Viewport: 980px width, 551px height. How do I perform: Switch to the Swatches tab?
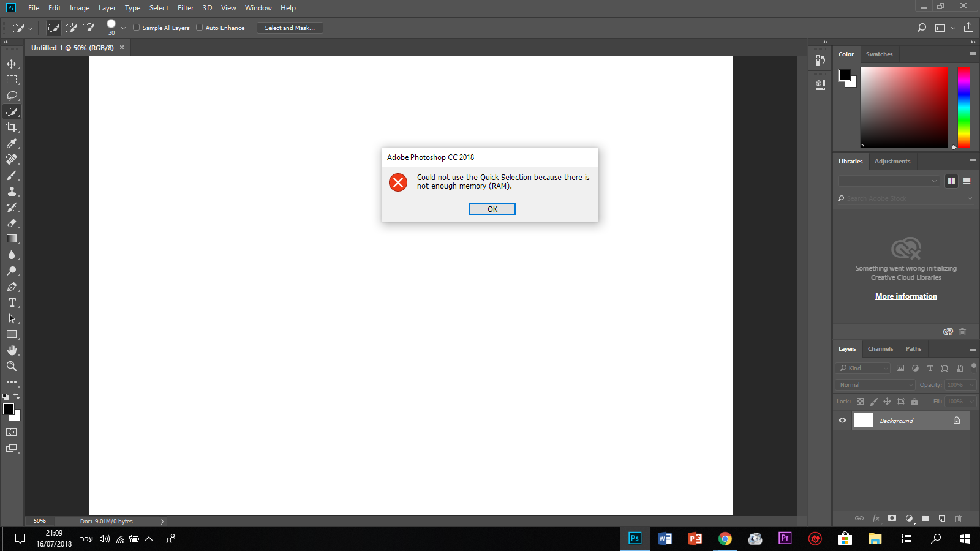click(879, 54)
